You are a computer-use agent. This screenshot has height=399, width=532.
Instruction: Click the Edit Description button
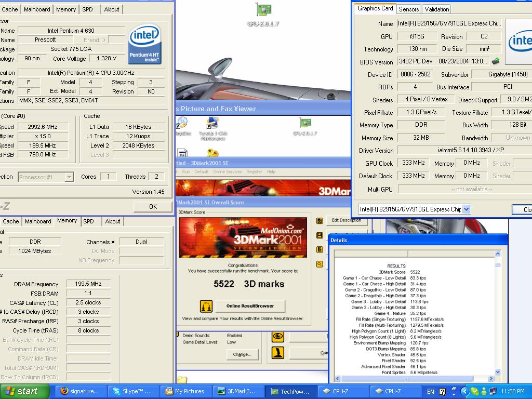pyautogui.click(x=346, y=220)
